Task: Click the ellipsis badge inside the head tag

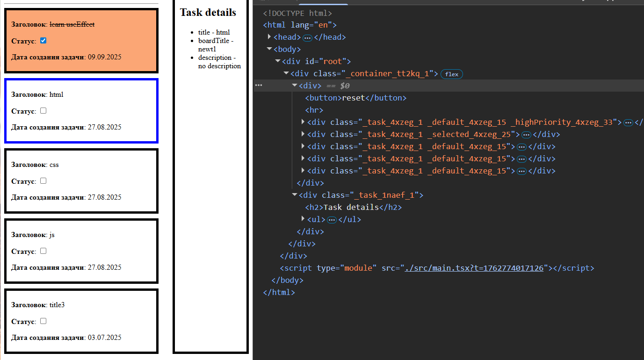Action: (x=307, y=37)
